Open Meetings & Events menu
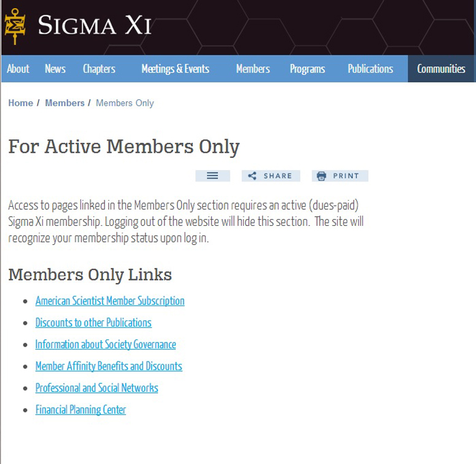The height and width of the screenshot is (464, 476). coord(175,69)
